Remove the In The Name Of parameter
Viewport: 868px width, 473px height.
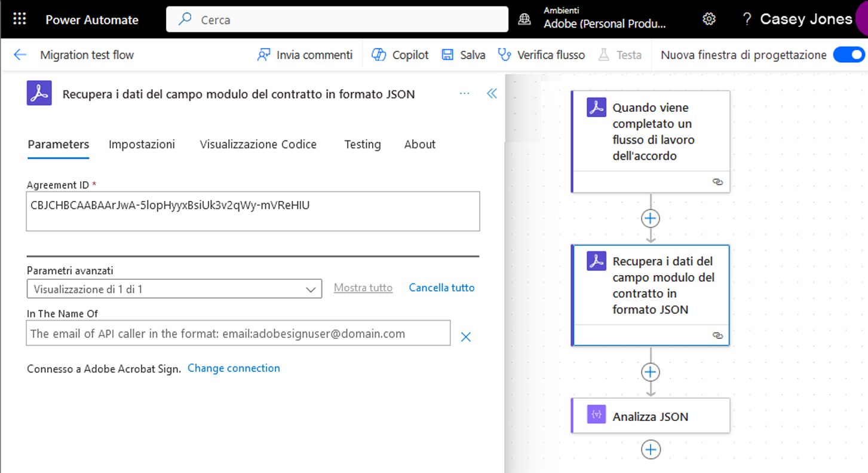click(466, 337)
